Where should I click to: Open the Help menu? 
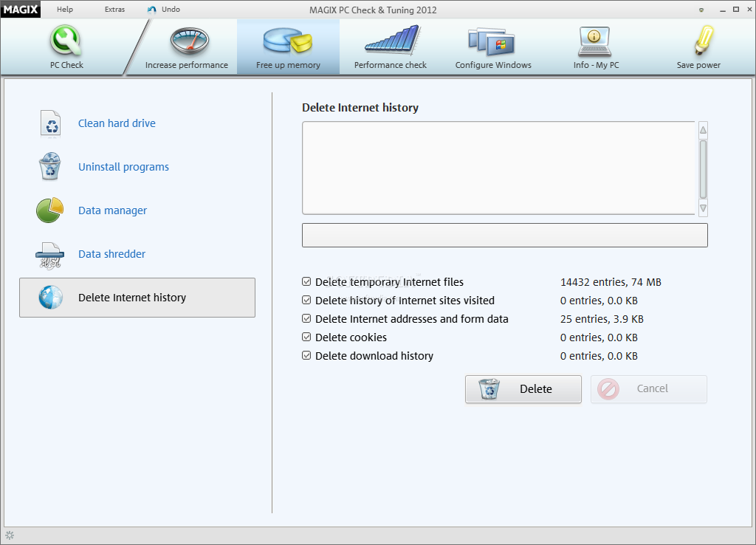[65, 9]
